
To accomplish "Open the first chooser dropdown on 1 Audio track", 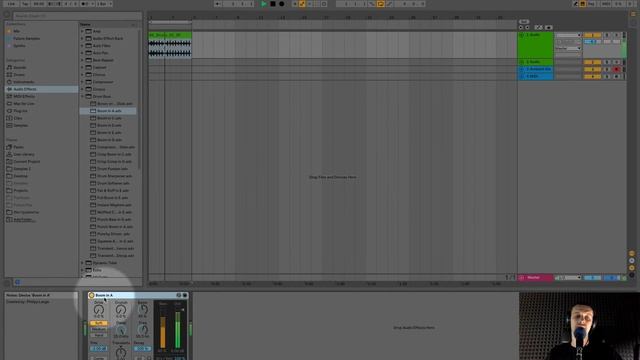I will tap(568, 35).
